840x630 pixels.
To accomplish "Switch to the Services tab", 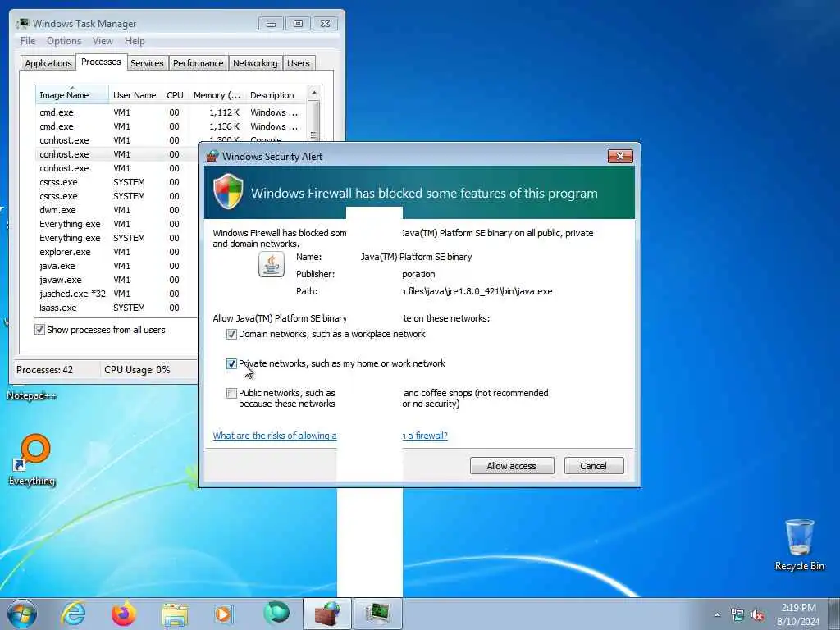I will click(x=147, y=62).
